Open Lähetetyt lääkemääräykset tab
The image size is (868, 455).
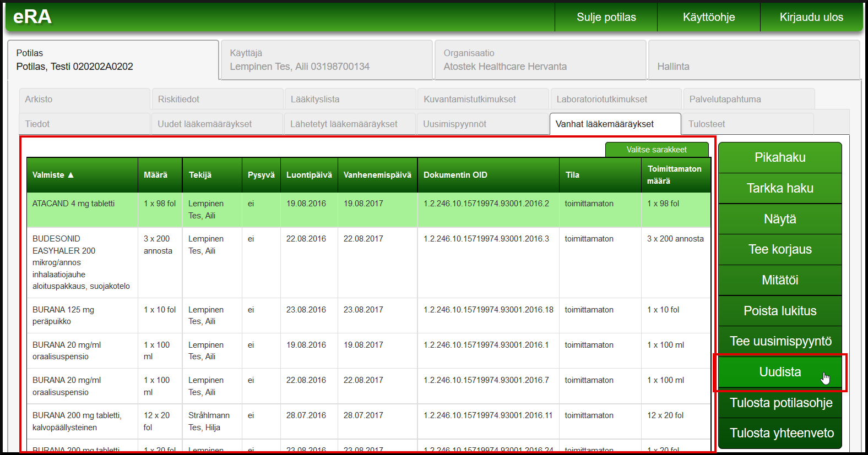tap(350, 124)
